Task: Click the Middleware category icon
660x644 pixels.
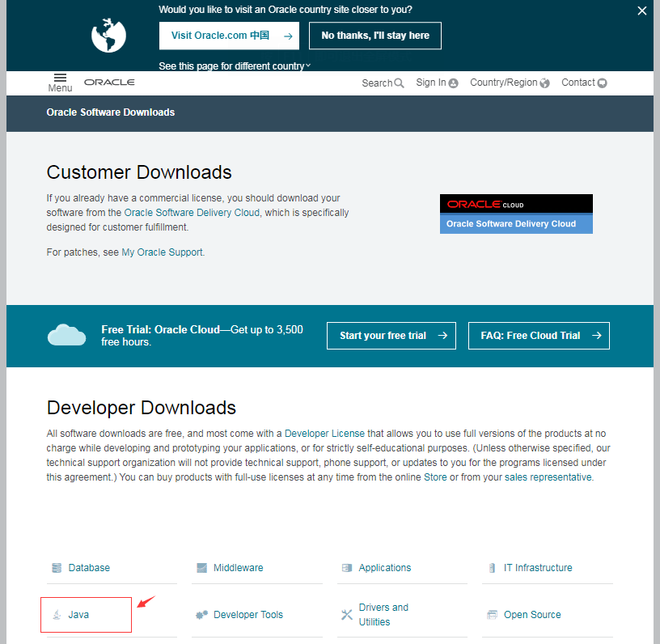Action: coord(201,568)
